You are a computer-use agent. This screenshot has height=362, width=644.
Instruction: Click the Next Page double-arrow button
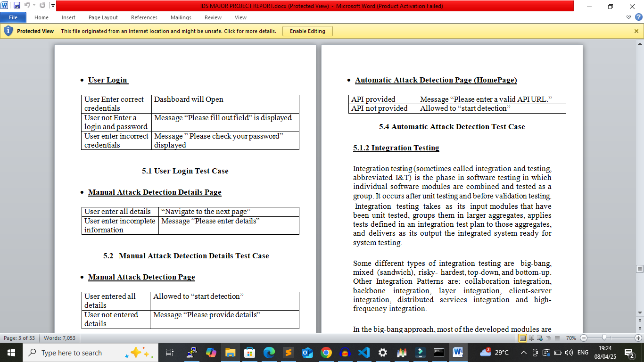640,329
